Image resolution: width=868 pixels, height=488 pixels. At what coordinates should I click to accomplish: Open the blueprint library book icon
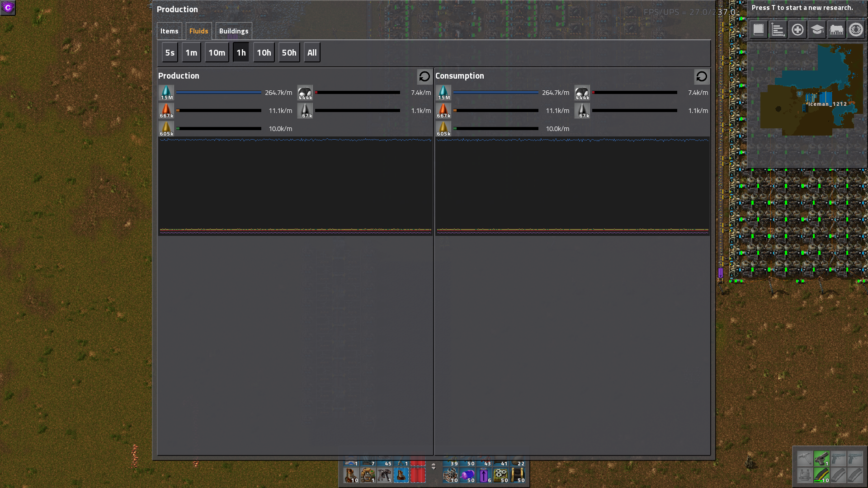pos(759,30)
